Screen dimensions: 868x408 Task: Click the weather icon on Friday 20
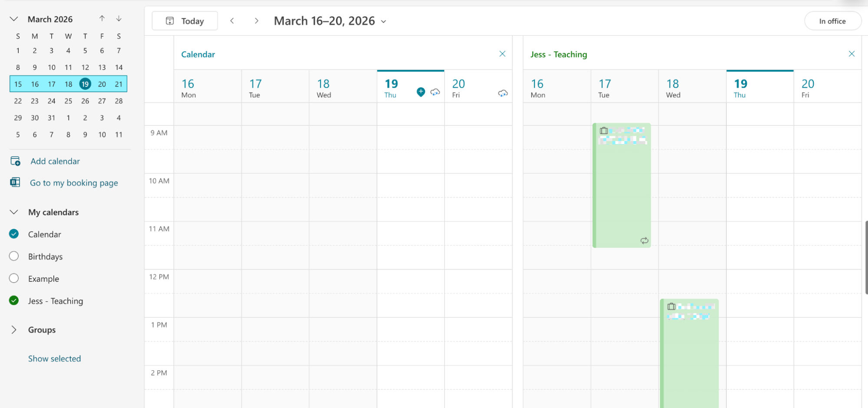tap(502, 92)
